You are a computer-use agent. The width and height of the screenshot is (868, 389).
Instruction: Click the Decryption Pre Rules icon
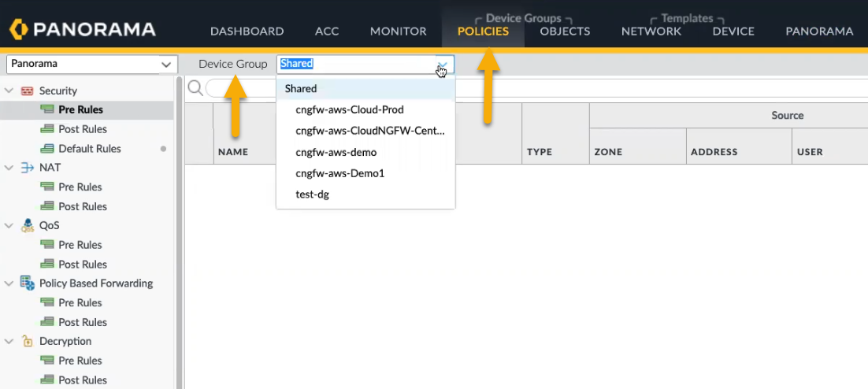(47, 360)
